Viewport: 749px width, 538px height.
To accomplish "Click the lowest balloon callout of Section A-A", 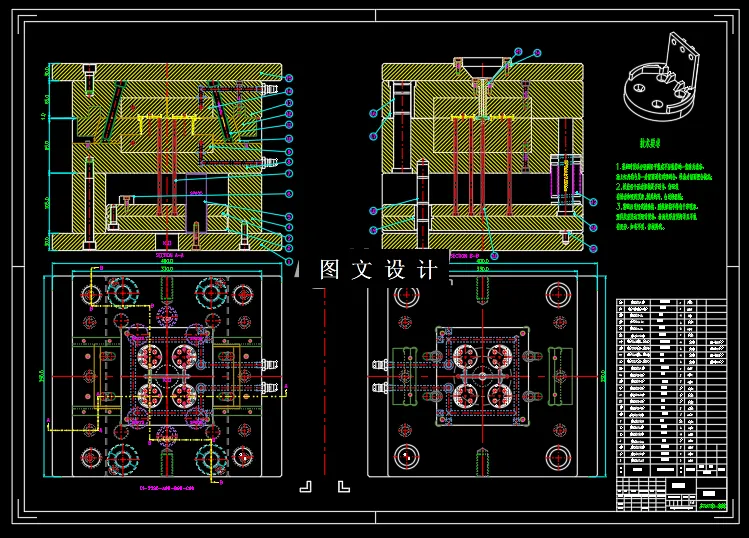I will click(289, 261).
